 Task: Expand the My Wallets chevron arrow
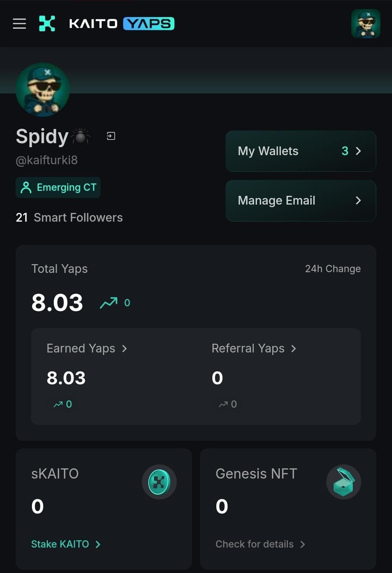point(358,151)
